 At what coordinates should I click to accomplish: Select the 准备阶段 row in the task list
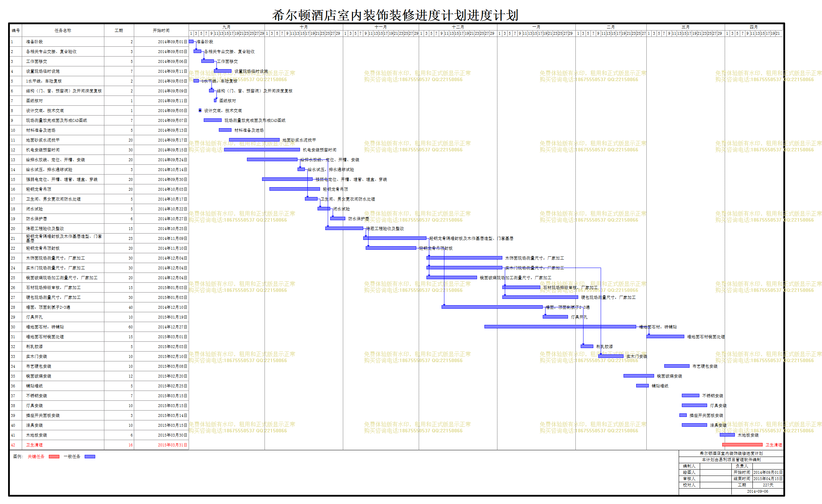tap(99, 42)
